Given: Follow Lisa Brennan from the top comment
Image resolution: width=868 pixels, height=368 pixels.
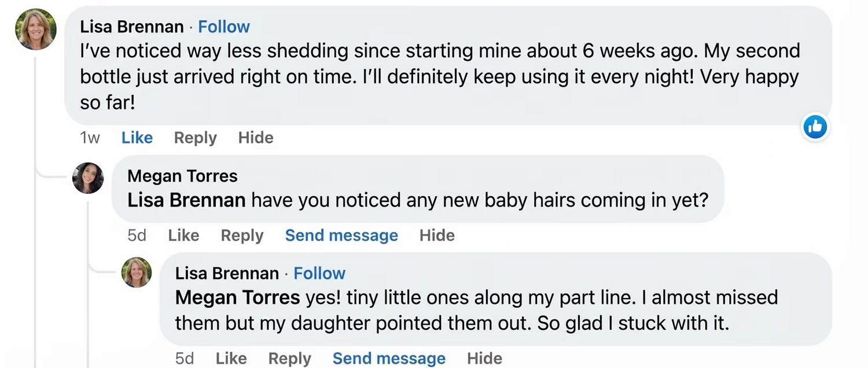Looking at the screenshot, I should pos(224,27).
